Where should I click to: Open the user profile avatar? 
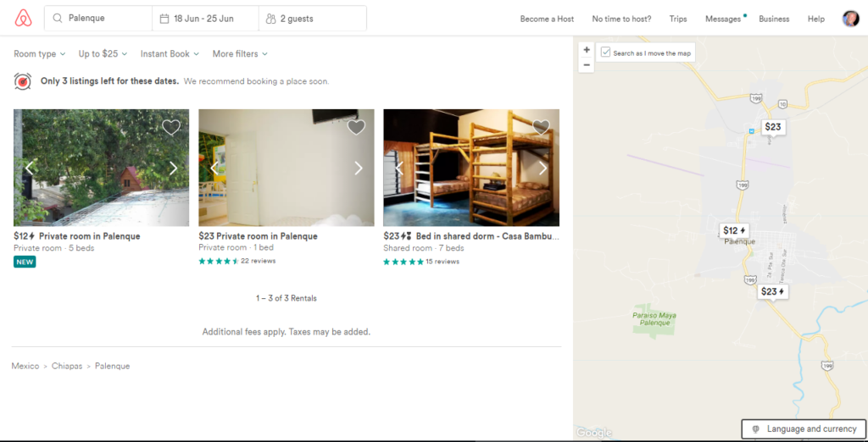tap(850, 19)
